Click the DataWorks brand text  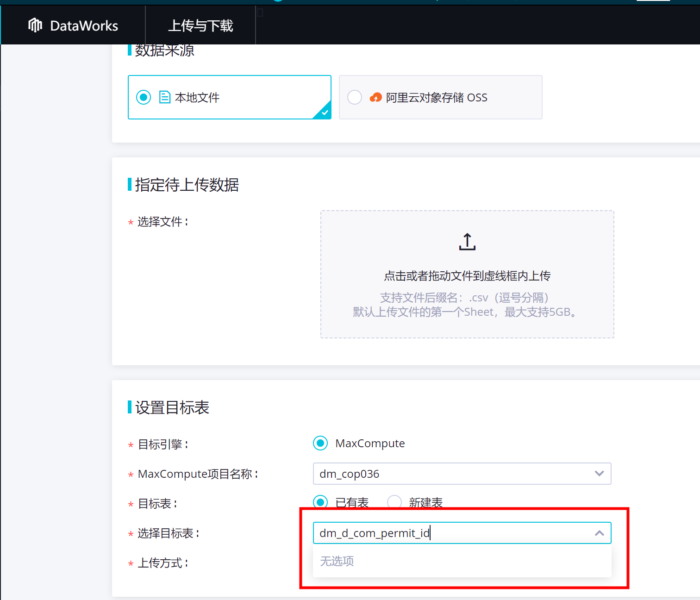84,25
